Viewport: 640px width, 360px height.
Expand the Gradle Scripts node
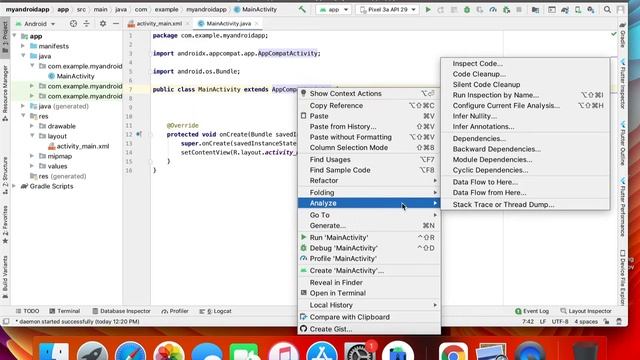coord(14,186)
